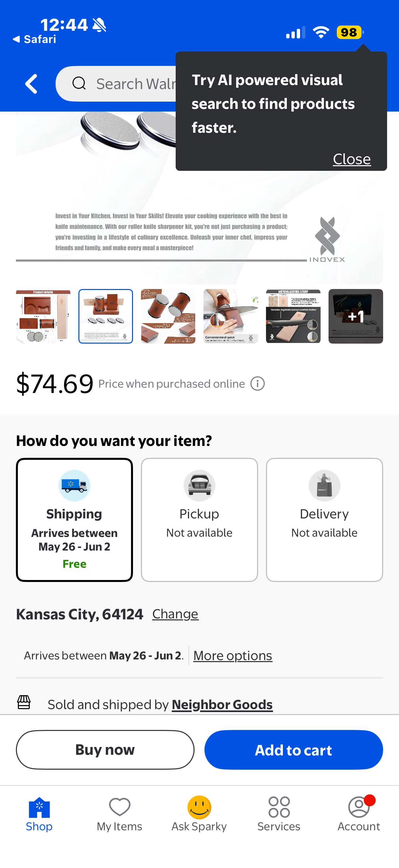Tap the back arrow icon
The width and height of the screenshot is (399, 868).
[31, 83]
